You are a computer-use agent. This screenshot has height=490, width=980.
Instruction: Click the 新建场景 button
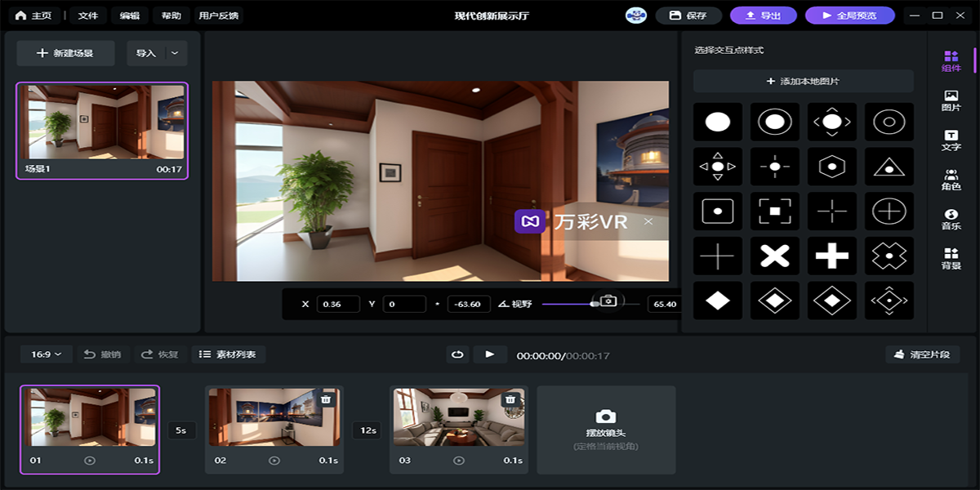click(x=65, y=53)
